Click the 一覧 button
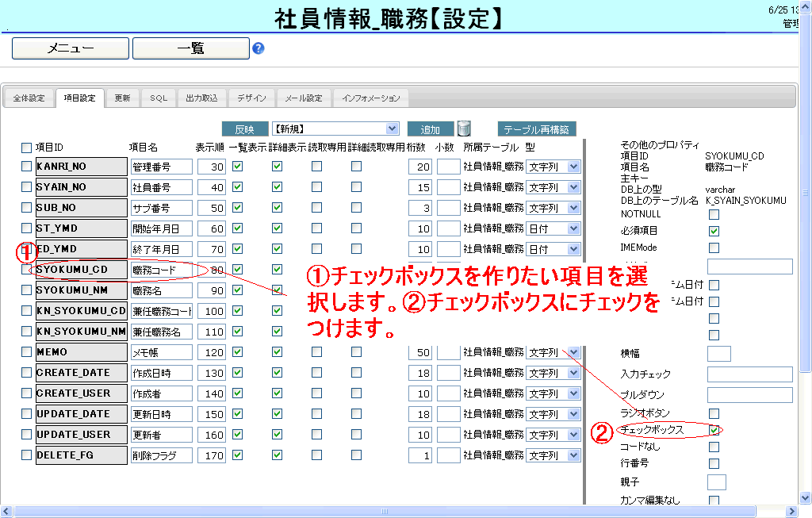 (190, 48)
